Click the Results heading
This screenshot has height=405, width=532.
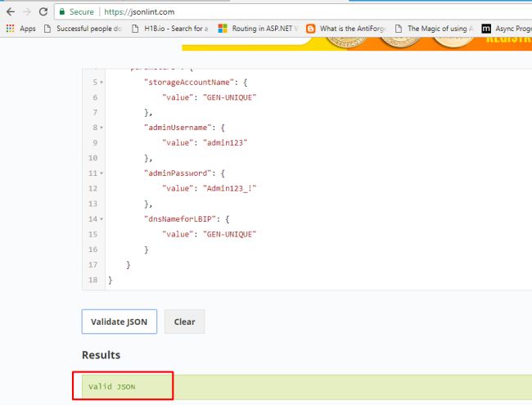pos(101,355)
